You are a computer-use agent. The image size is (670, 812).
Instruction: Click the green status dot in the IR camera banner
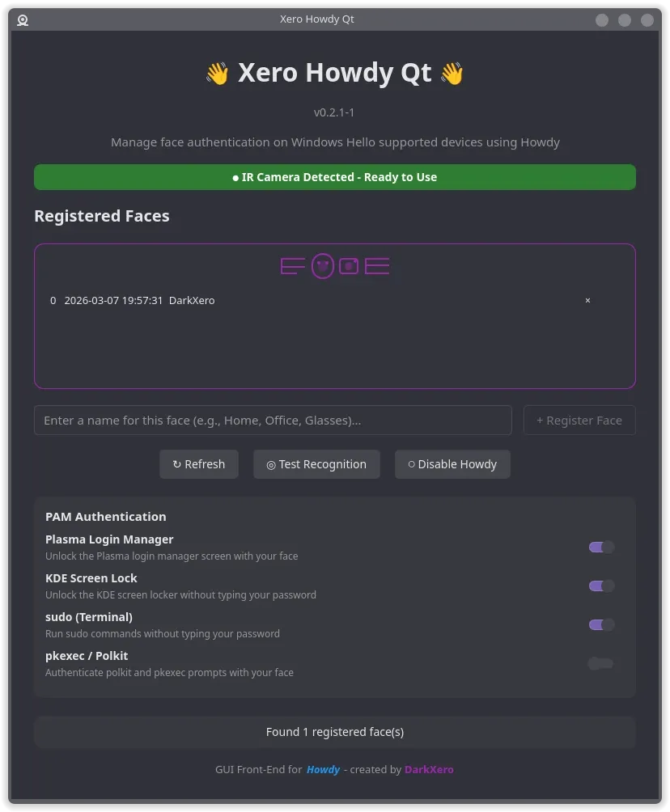coord(234,176)
